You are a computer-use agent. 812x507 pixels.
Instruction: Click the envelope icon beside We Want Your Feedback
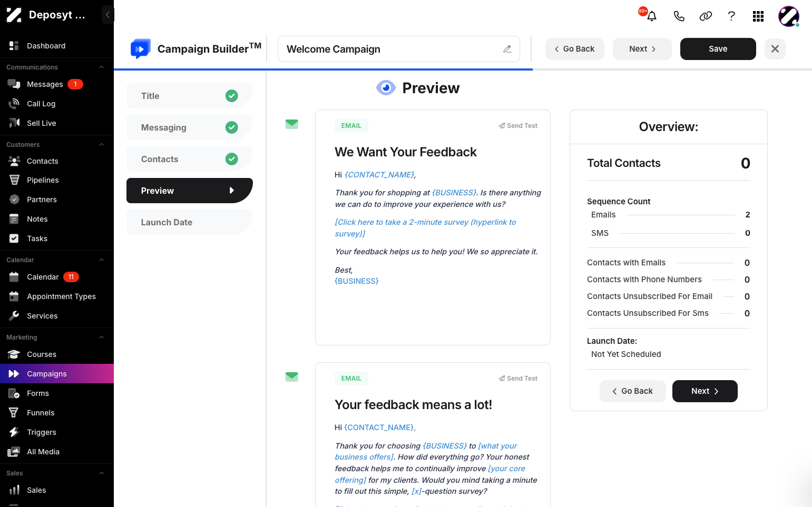[x=292, y=124]
